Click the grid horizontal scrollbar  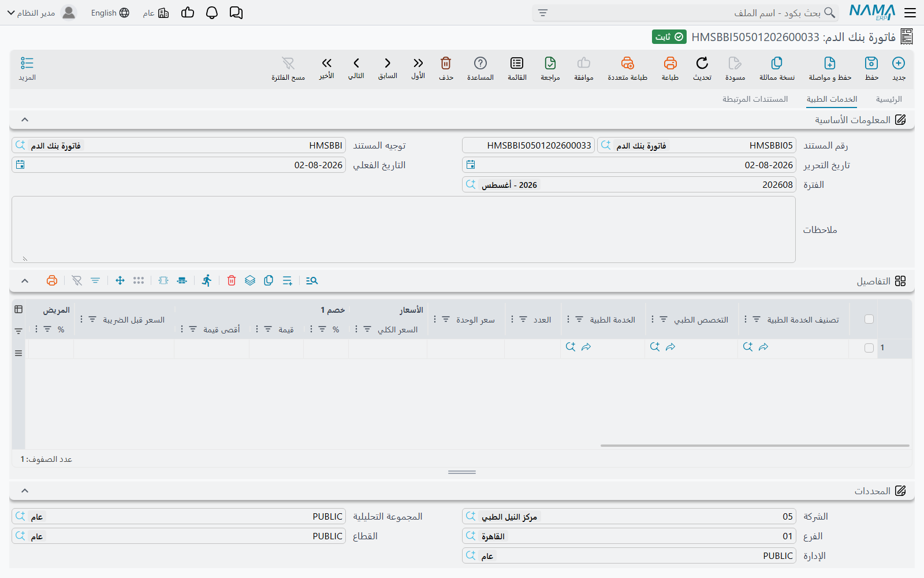pos(755,446)
